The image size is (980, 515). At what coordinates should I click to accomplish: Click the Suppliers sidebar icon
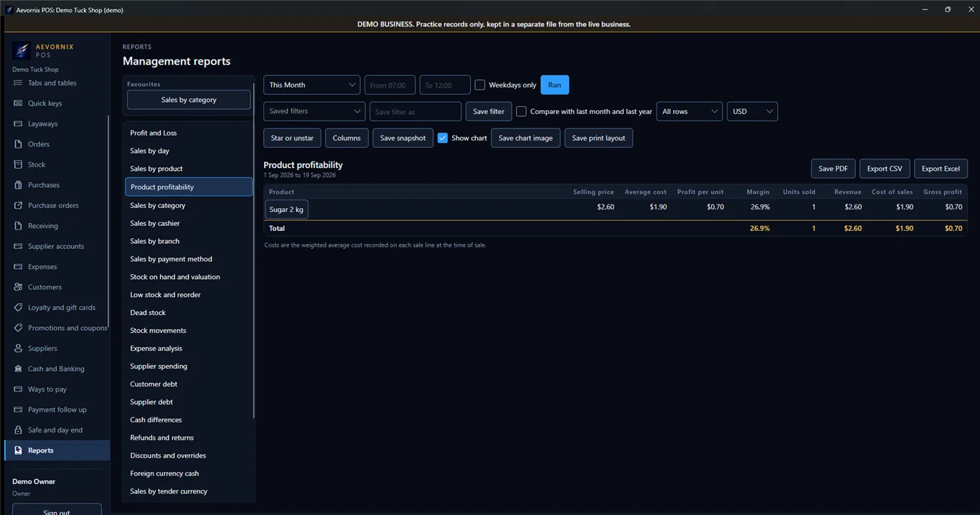point(18,349)
